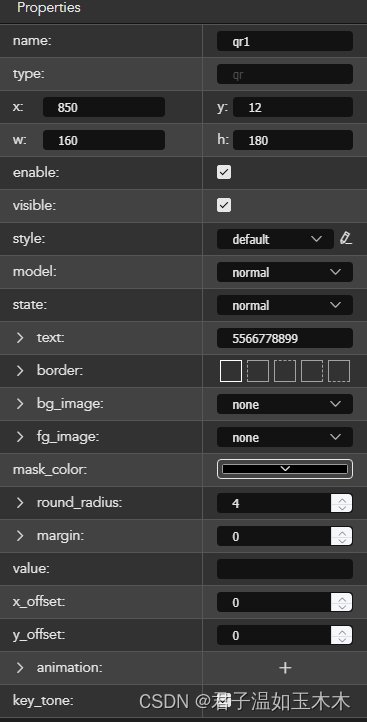
Task: Choose the third border style icon
Action: (285, 371)
